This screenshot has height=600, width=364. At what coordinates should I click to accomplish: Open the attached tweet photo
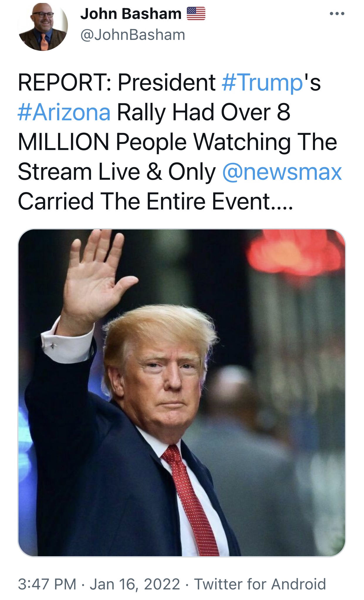click(x=182, y=392)
